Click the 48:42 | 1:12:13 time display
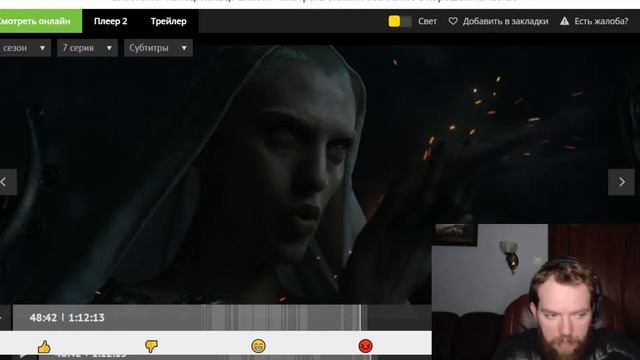The height and width of the screenshot is (360, 640). click(67, 318)
